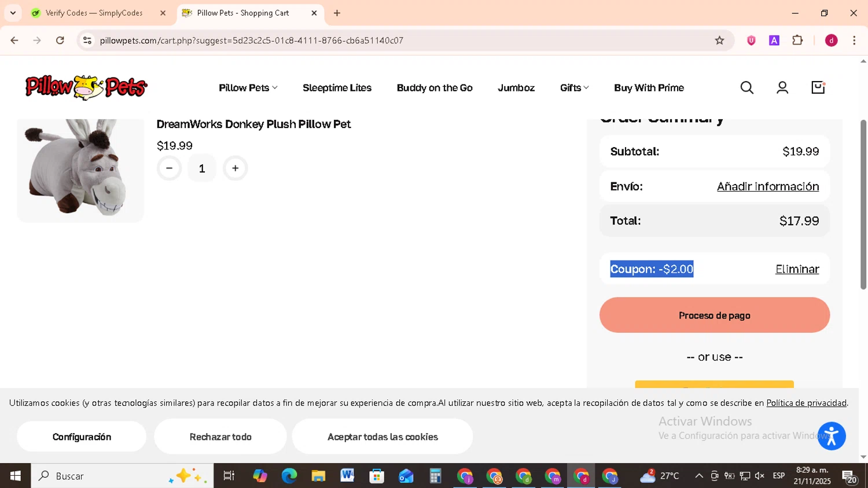Open Jumboz menu item
This screenshot has width=868, height=488.
point(516,88)
